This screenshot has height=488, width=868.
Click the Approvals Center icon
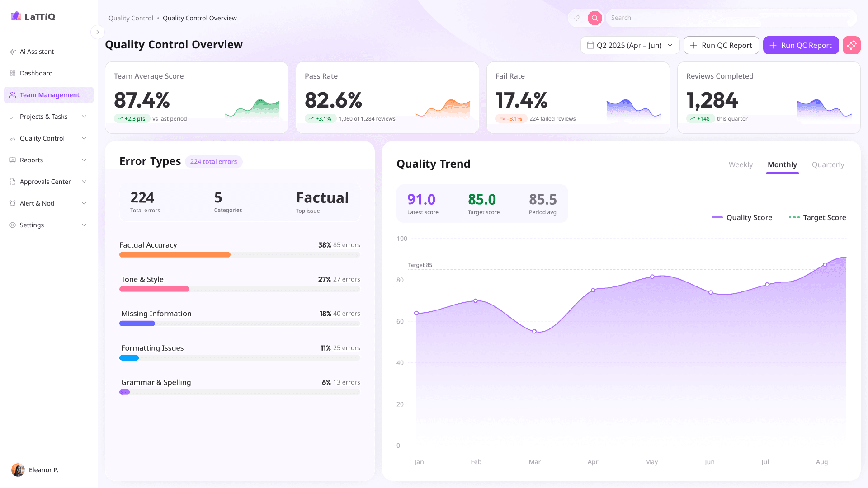tap(13, 182)
